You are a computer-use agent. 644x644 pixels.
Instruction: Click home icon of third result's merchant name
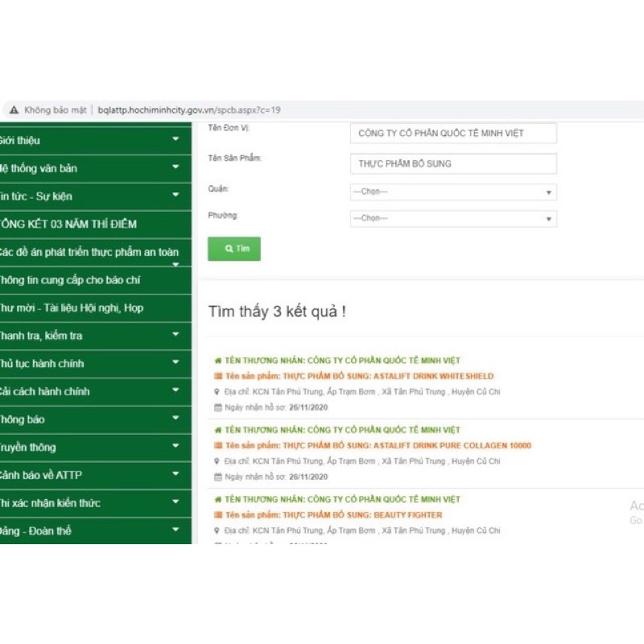[218, 499]
